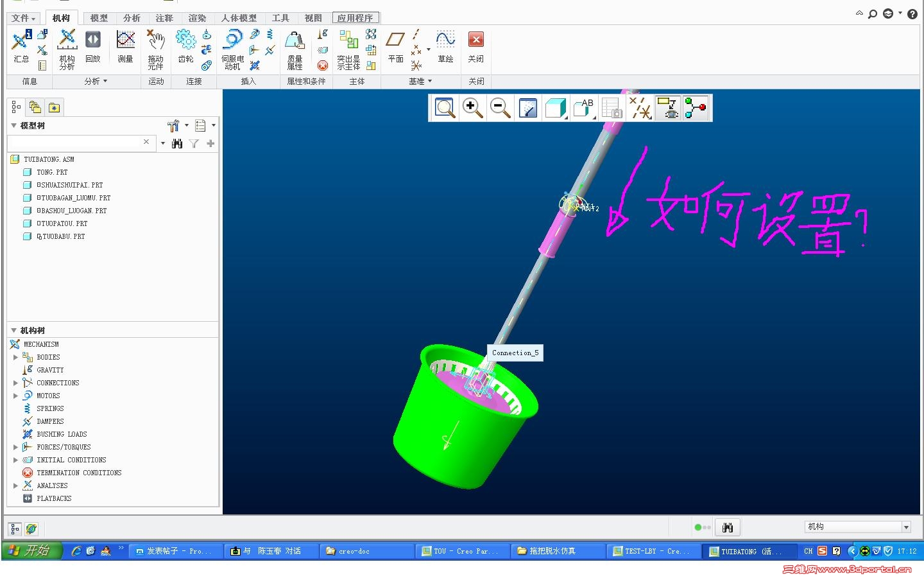Select GRAVITY in mechanism tree
The image size is (924, 578).
(50, 370)
